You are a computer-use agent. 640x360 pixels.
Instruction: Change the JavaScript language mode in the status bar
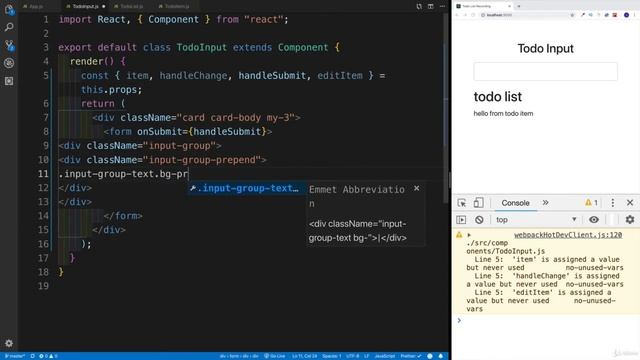tap(384, 356)
